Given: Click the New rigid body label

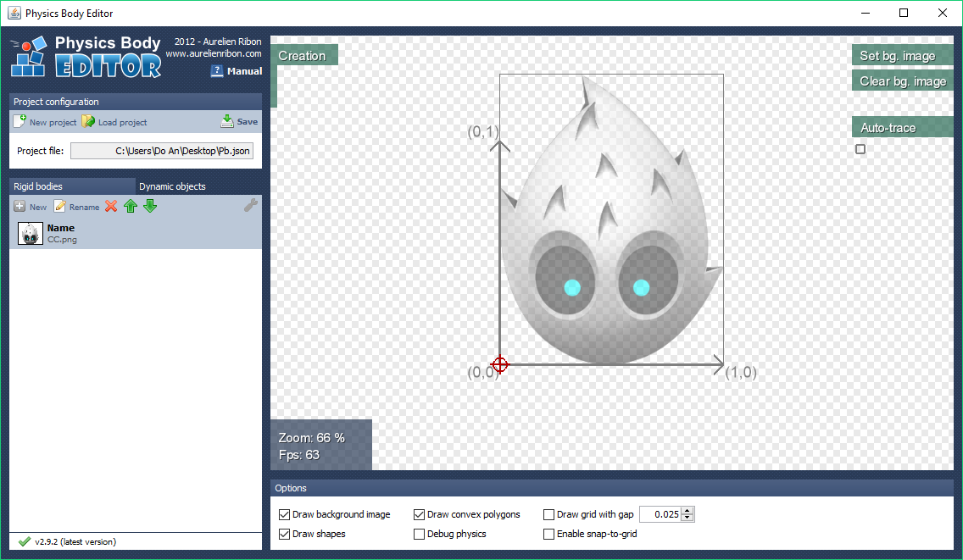Looking at the screenshot, I should (38, 207).
